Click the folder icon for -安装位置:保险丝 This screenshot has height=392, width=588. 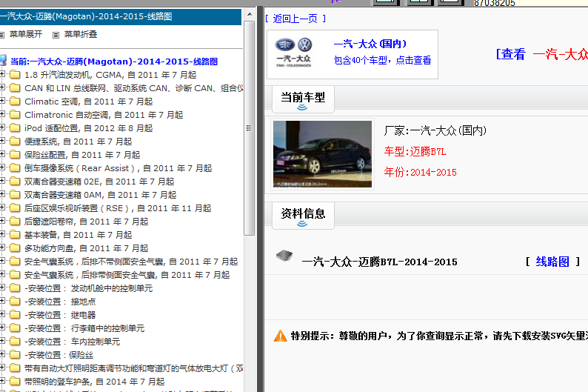(15, 354)
